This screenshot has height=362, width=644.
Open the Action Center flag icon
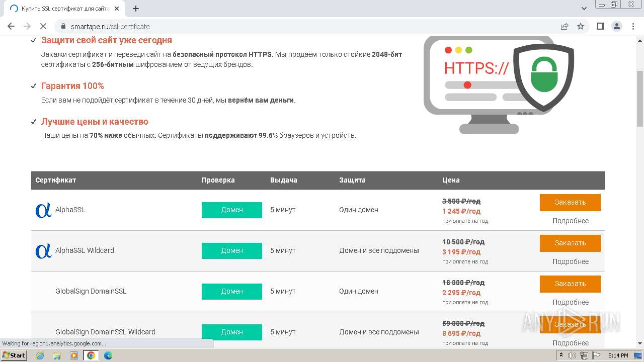coord(596,355)
